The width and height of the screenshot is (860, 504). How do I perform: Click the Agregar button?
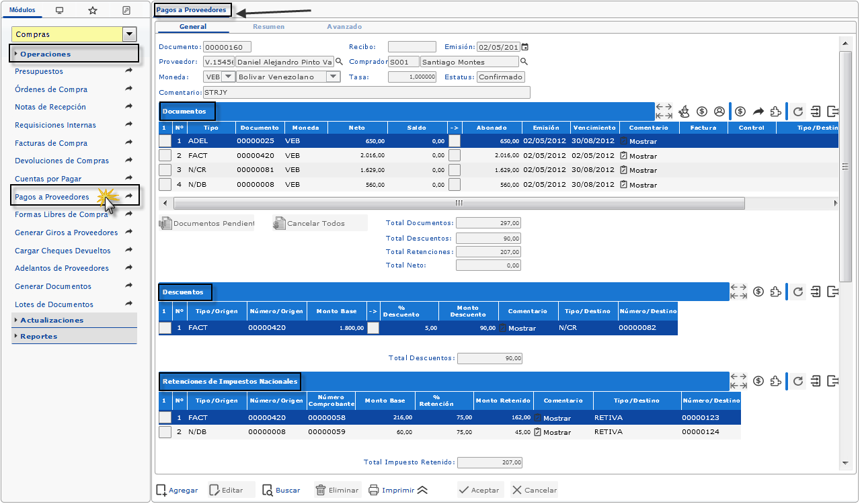tap(178, 490)
